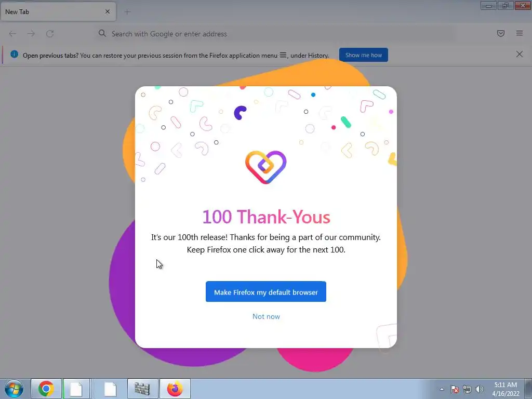The height and width of the screenshot is (399, 532).
Task: Reload the page with refresh icon
Action: click(50, 34)
